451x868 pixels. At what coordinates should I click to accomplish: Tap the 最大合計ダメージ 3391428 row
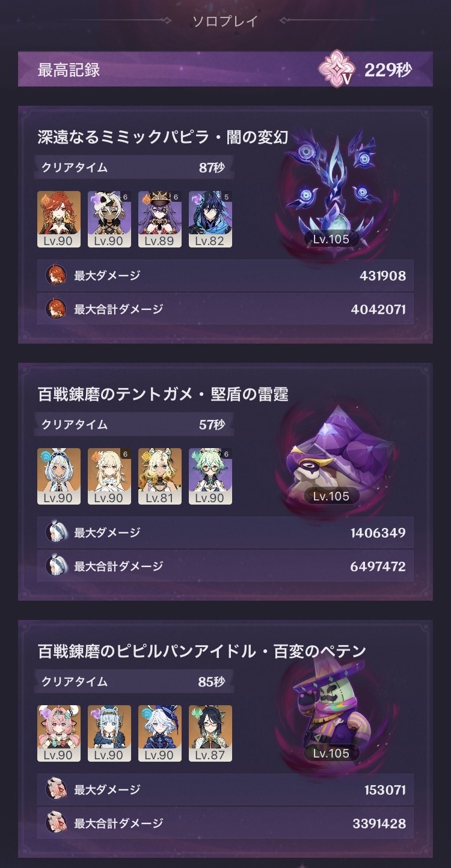click(226, 823)
